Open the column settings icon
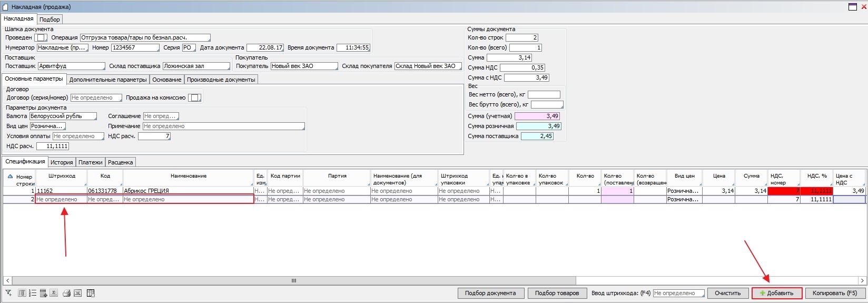Viewport: 868px width, 303px height. pos(22,293)
